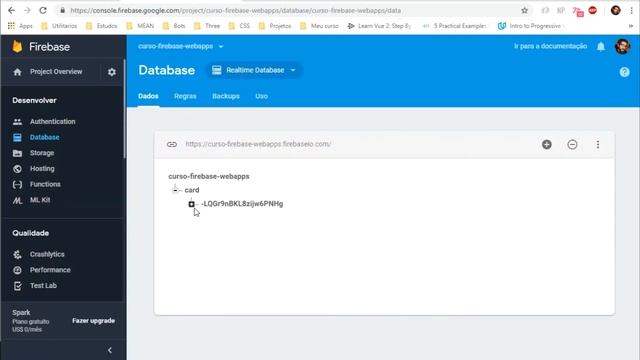The image size is (640, 360).
Task: Open Apps shortcut in bookmarks bar
Action: (x=20, y=26)
